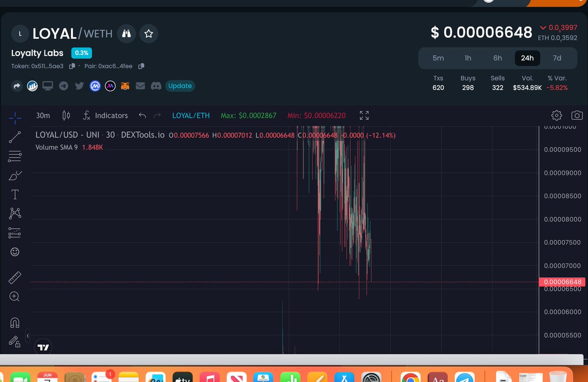588x382 pixels.
Task: Click the TradingView logo on the chart
Action: click(x=43, y=347)
